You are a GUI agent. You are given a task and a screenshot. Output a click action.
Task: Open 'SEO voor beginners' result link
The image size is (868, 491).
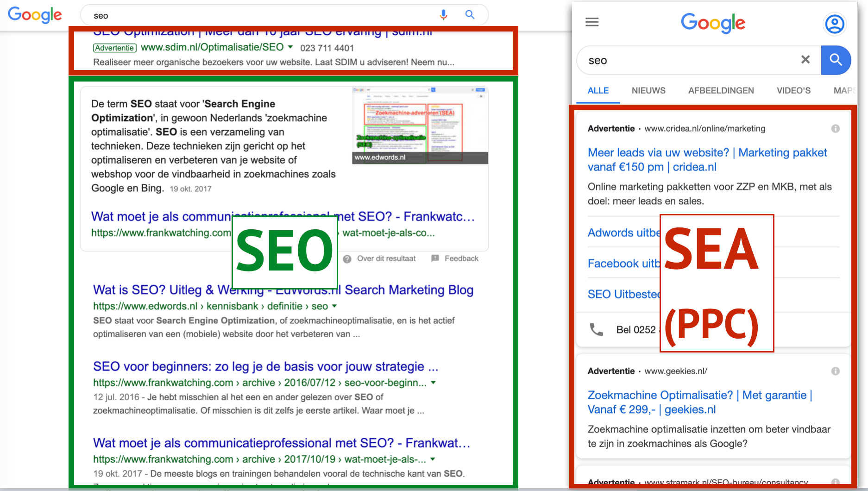coord(265,366)
